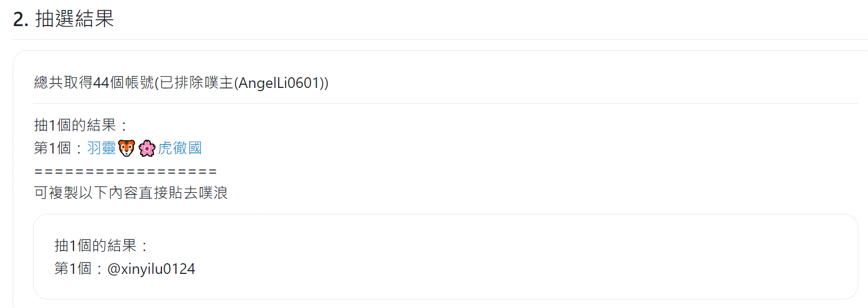868x308 pixels.
Task: Click the row of equals signs separator
Action: click(x=125, y=172)
